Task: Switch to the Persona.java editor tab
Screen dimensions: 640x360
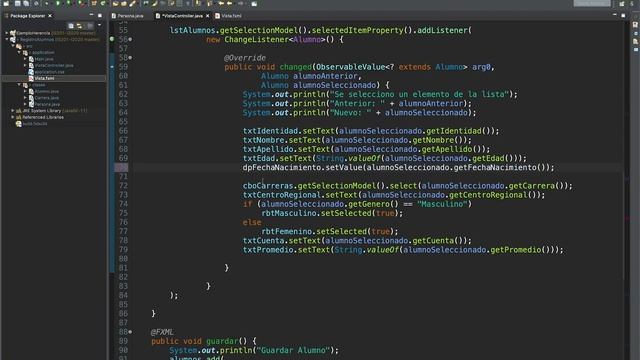Action: pyautogui.click(x=127, y=16)
